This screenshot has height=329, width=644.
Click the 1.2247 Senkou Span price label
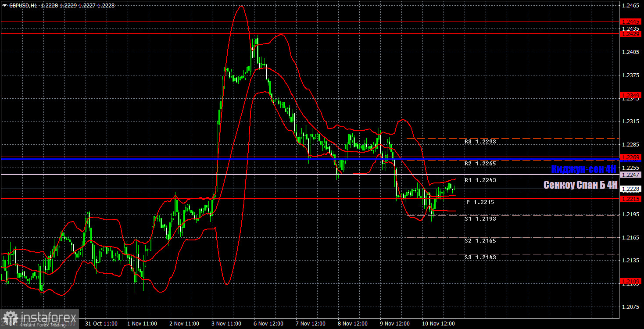coord(631,175)
